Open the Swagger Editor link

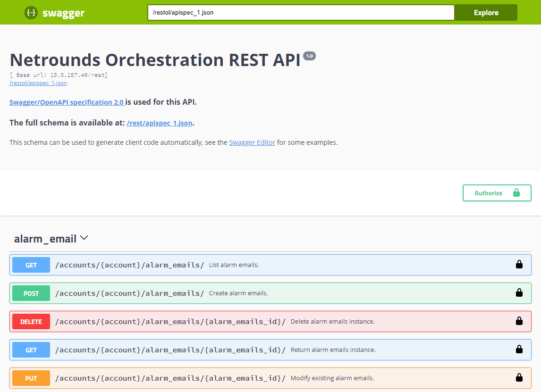252,142
